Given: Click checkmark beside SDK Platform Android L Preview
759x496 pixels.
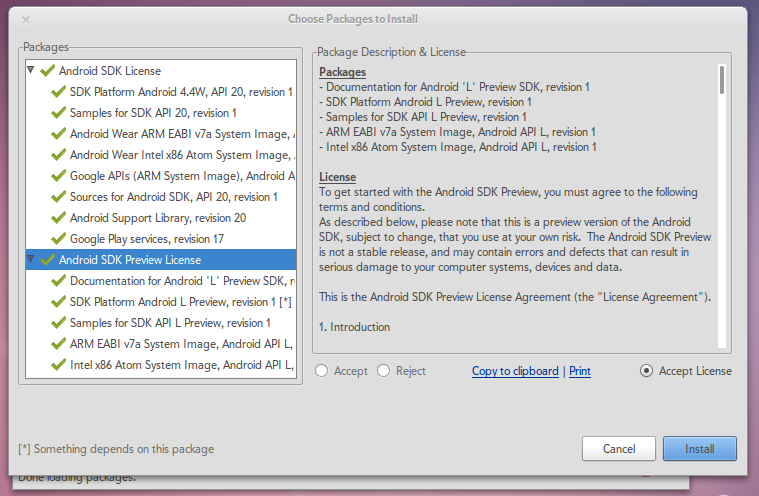Looking at the screenshot, I should 58,302.
